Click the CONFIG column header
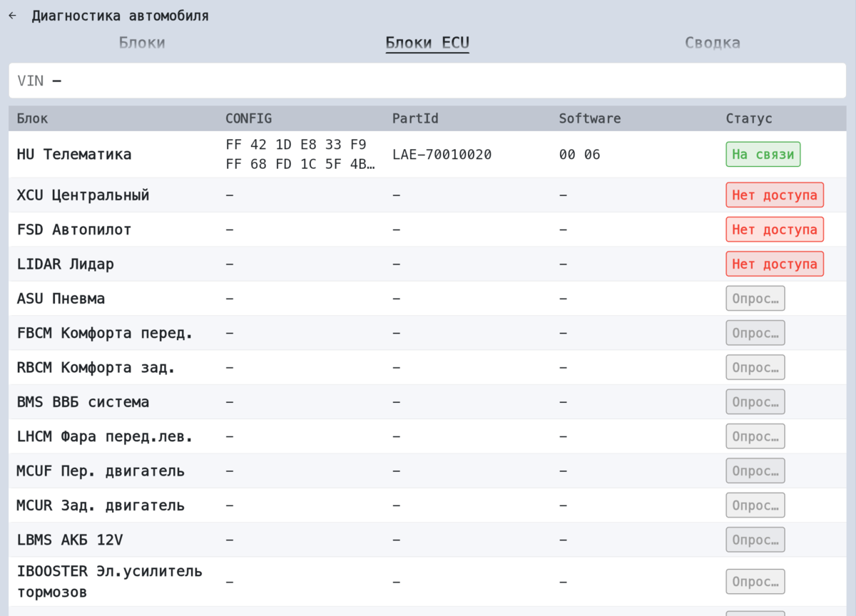Viewport: 856px width, 616px height. [x=249, y=118]
